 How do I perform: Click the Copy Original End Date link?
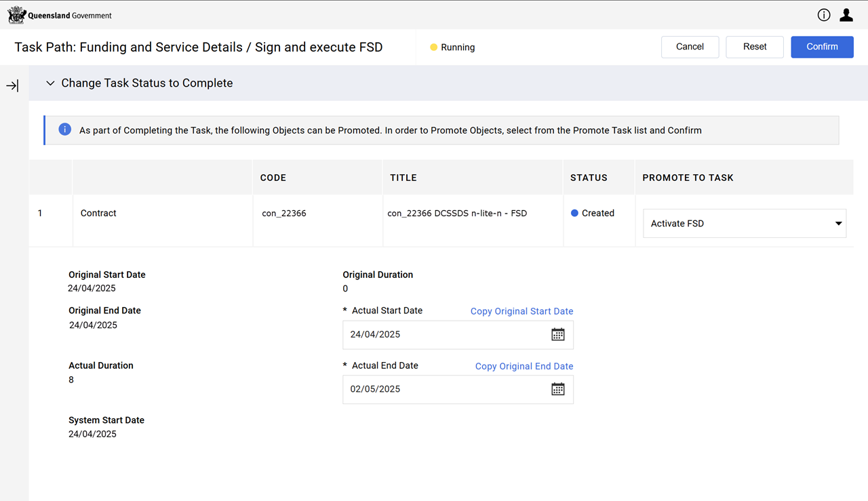pyautogui.click(x=524, y=366)
